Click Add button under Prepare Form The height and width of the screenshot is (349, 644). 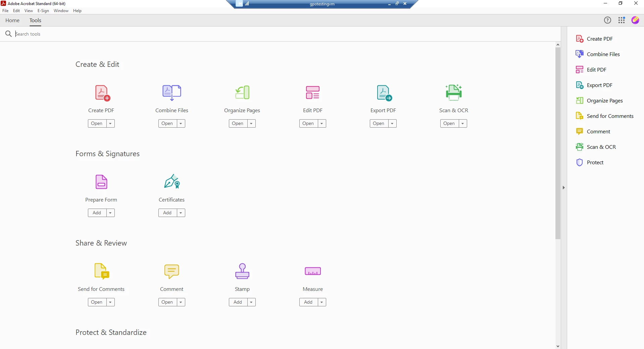click(97, 213)
